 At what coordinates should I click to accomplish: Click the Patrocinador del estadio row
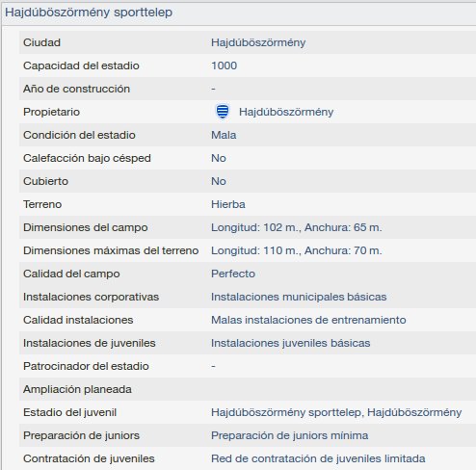(248, 366)
